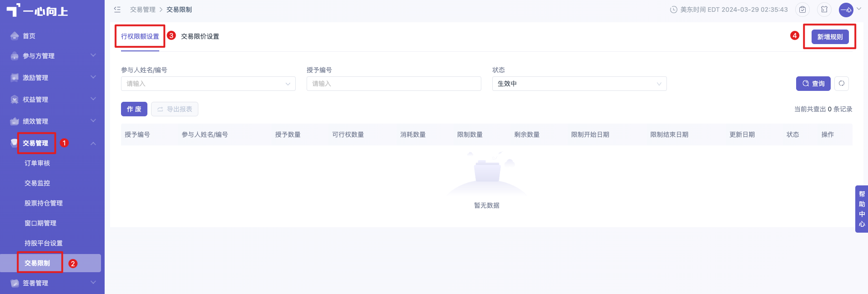Click the 作废 button
868x294 pixels.
[134, 109]
